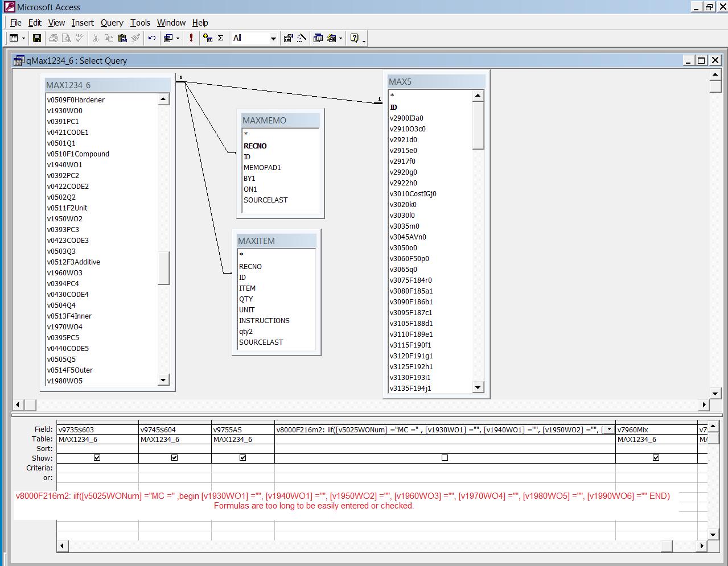This screenshot has height=566, width=728.
Task: Click the New Object toolbar icon
Action: point(331,38)
